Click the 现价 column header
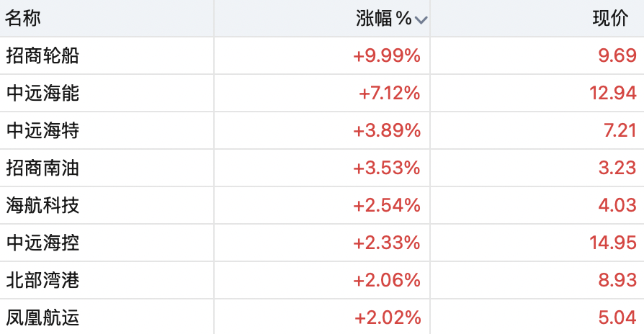This screenshot has width=644, height=334. pos(610,19)
